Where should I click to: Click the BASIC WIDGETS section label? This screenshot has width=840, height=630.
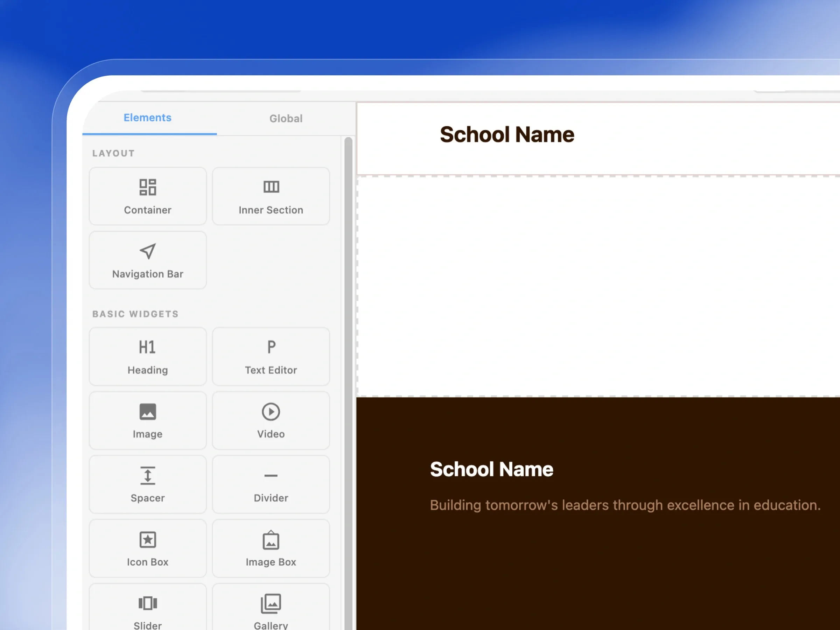[x=135, y=314]
